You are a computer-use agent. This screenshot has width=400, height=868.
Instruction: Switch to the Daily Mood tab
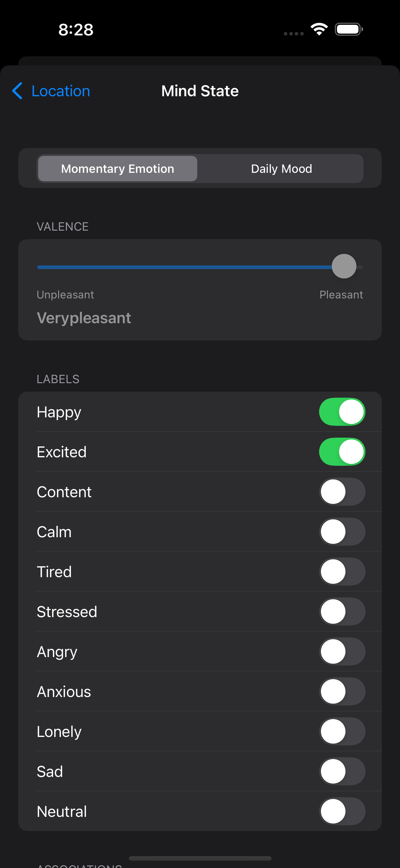[281, 169]
